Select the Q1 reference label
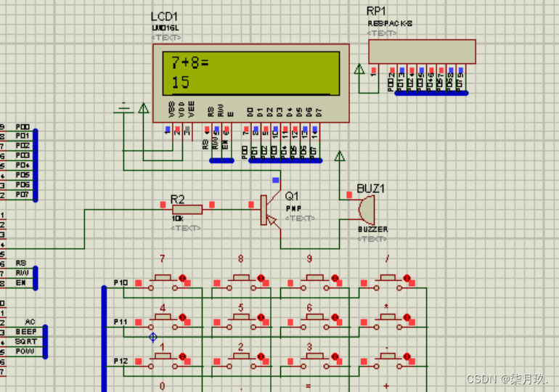 292,196
